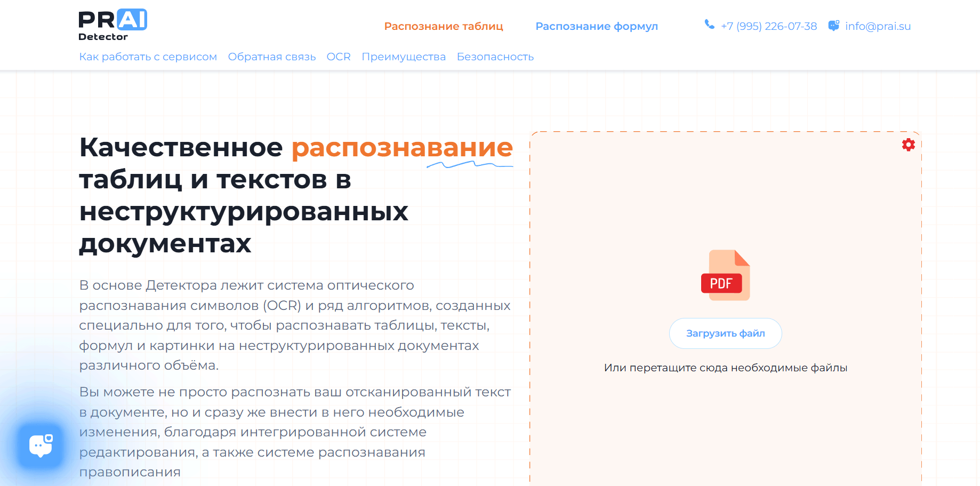Open the Распознание таблиц tab
The width and height of the screenshot is (980, 486).
click(x=444, y=26)
